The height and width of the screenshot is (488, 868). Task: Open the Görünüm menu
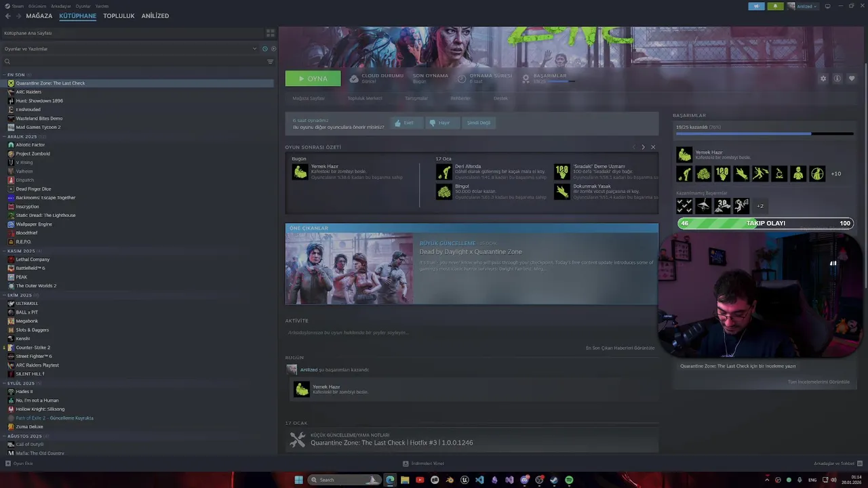(37, 5)
